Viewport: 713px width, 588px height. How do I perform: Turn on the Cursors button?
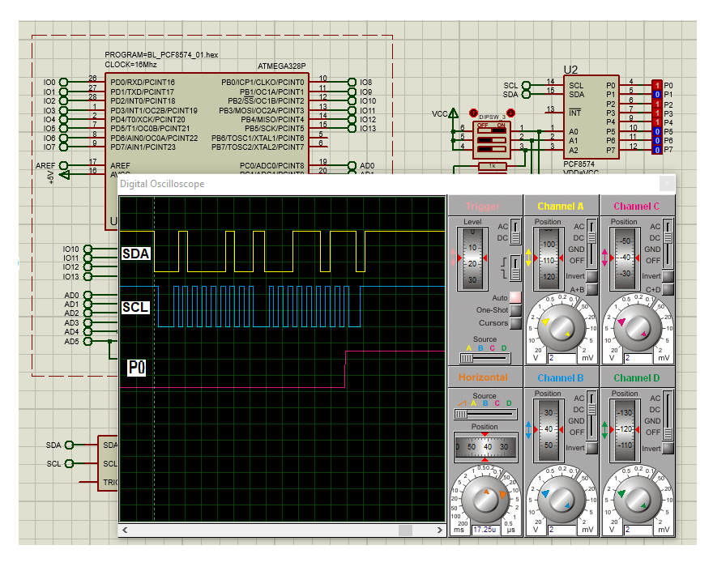tap(515, 322)
